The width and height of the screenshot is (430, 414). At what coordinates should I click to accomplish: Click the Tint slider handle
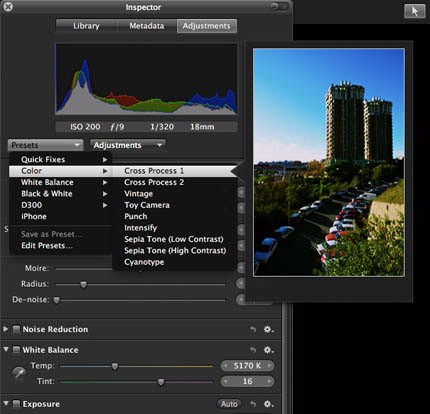[x=161, y=382]
